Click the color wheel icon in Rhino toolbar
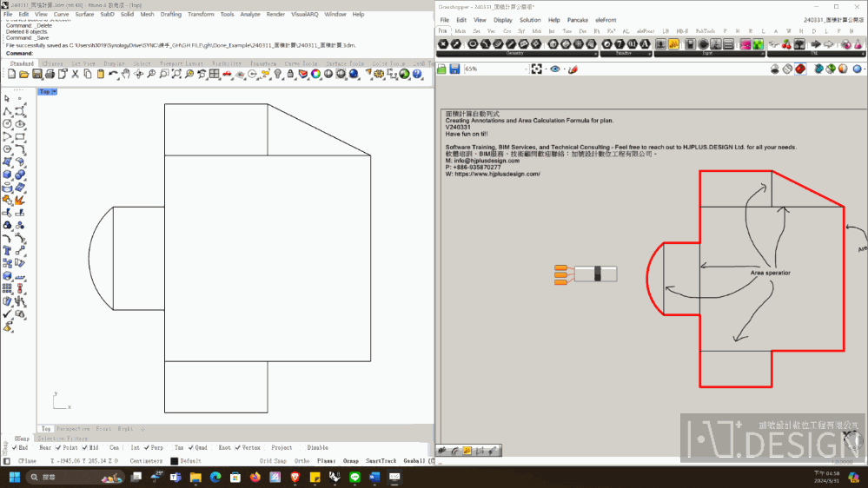The height and width of the screenshot is (488, 868). coord(315,74)
